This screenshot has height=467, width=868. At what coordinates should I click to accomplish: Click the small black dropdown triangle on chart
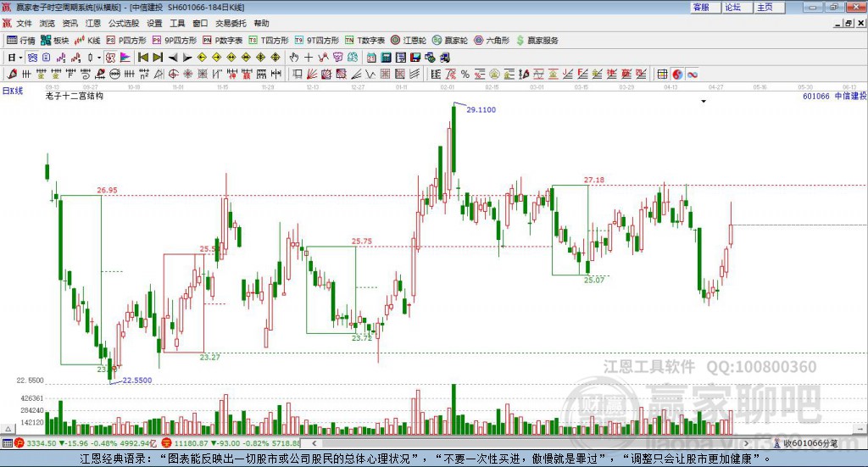coord(704,101)
